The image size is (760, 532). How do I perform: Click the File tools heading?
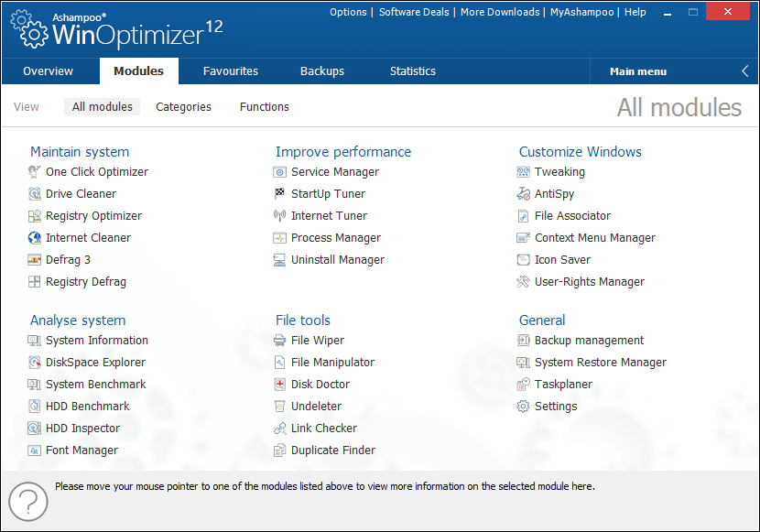pyautogui.click(x=303, y=320)
